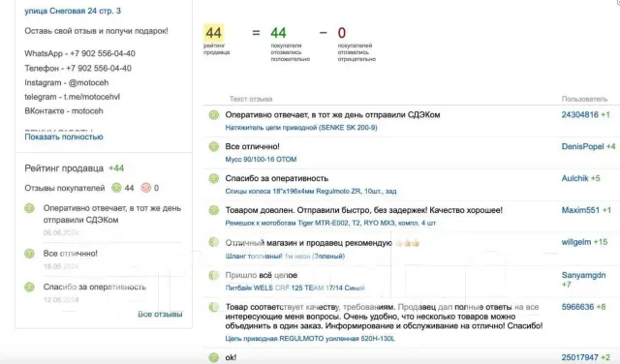Open product link Натяжитель цепи приводной (SENKE SK 200-9)
The height and width of the screenshot is (364, 620).
pos(301,128)
